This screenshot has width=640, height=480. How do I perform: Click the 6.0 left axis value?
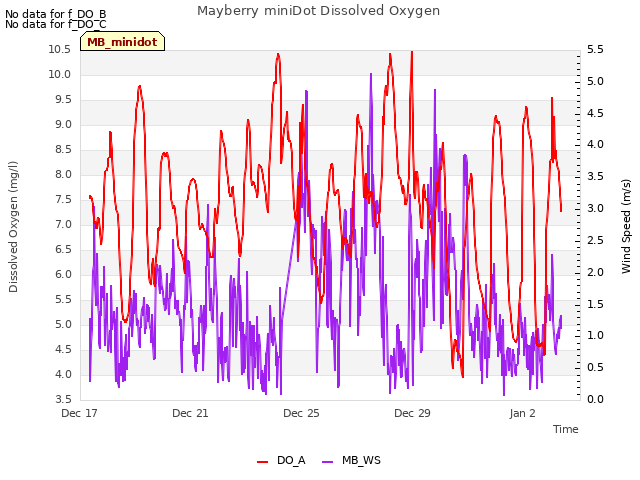[x=63, y=275]
